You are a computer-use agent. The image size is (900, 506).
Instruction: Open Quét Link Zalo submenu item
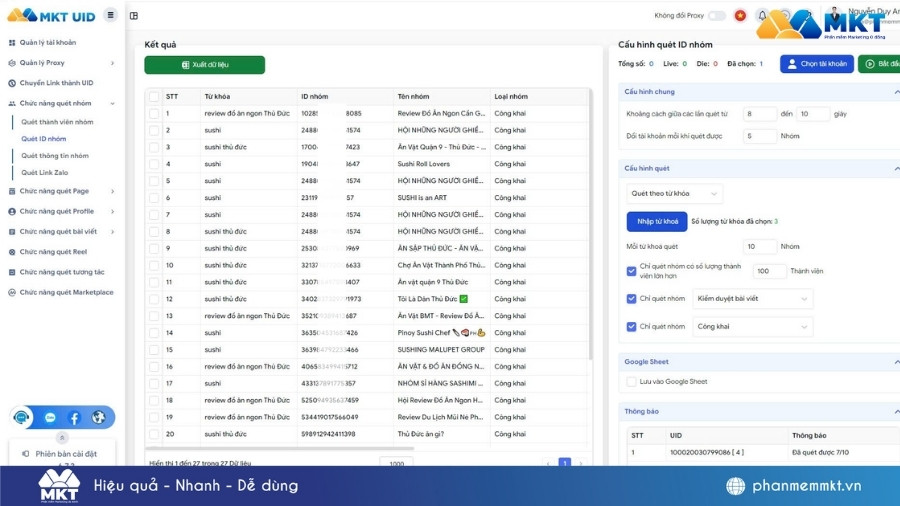[x=45, y=173]
